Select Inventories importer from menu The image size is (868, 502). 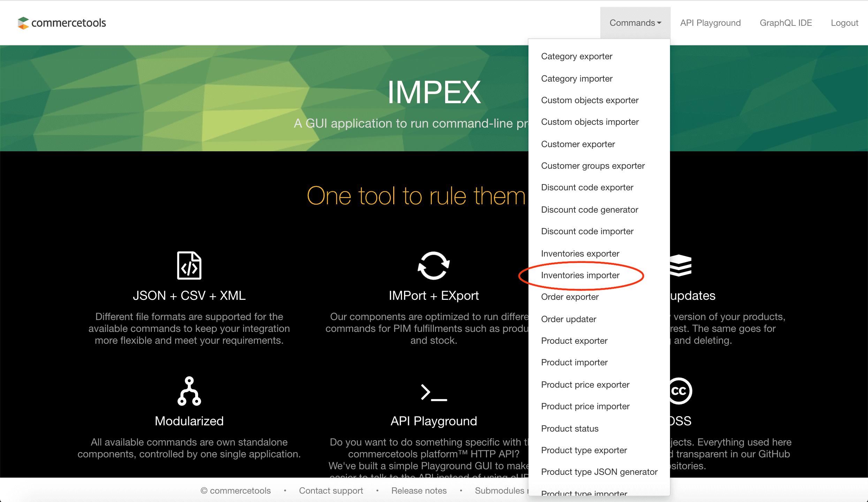click(x=580, y=275)
